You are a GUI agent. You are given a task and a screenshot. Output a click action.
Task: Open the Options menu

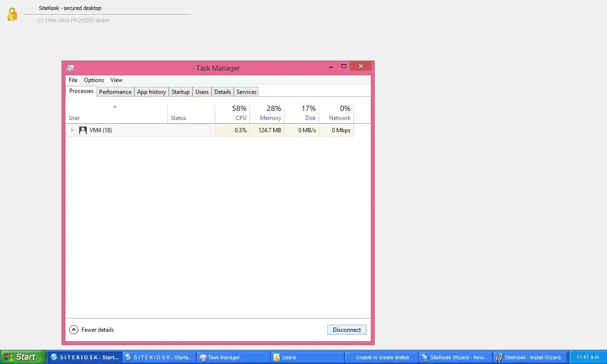tap(94, 80)
